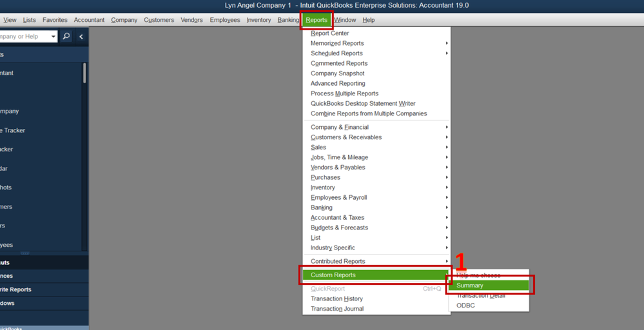Expand List reports submenu
The image size is (644, 330).
(376, 238)
